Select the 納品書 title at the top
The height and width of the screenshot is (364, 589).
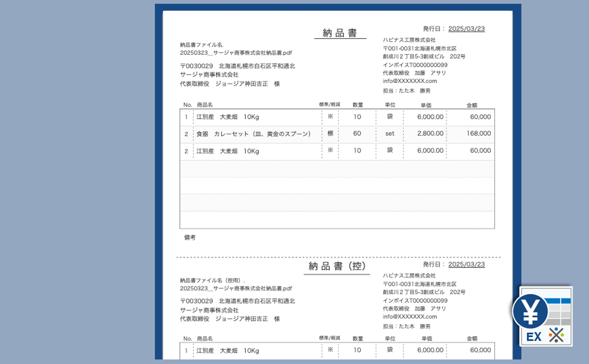(340, 33)
